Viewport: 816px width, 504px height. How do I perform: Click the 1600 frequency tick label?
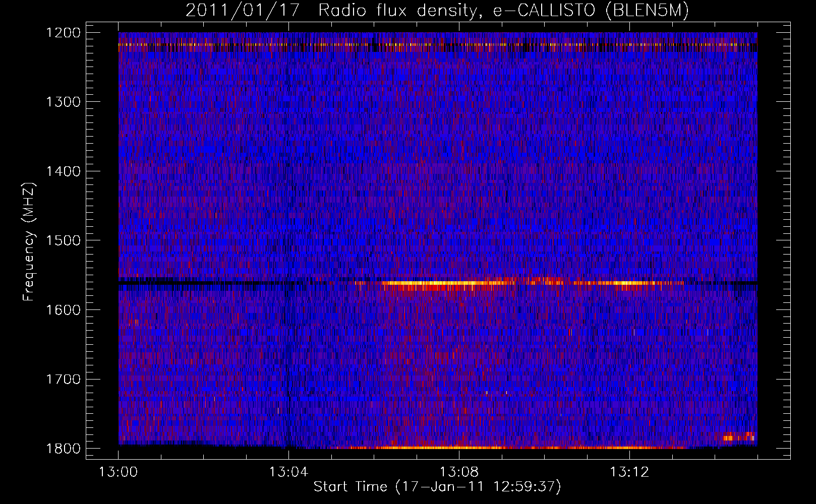coord(63,310)
